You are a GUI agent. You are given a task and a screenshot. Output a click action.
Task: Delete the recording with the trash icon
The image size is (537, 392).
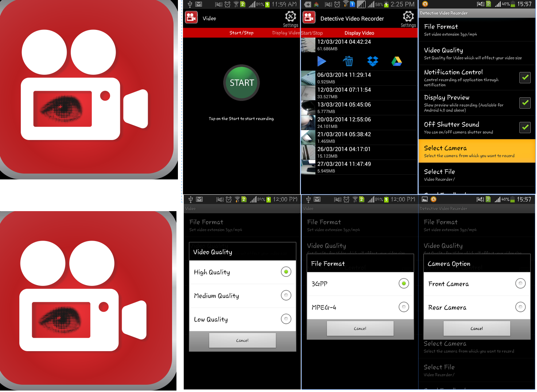[x=348, y=61]
